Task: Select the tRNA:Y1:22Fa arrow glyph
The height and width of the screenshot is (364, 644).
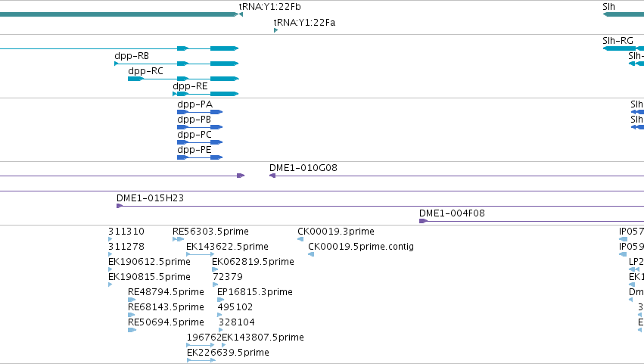Action: click(275, 30)
